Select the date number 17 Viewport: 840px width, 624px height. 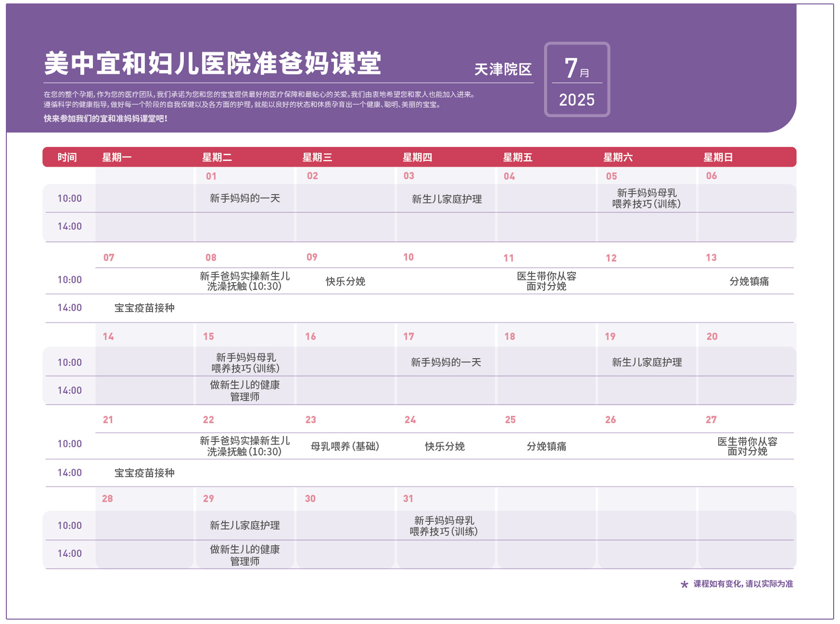pyautogui.click(x=409, y=336)
